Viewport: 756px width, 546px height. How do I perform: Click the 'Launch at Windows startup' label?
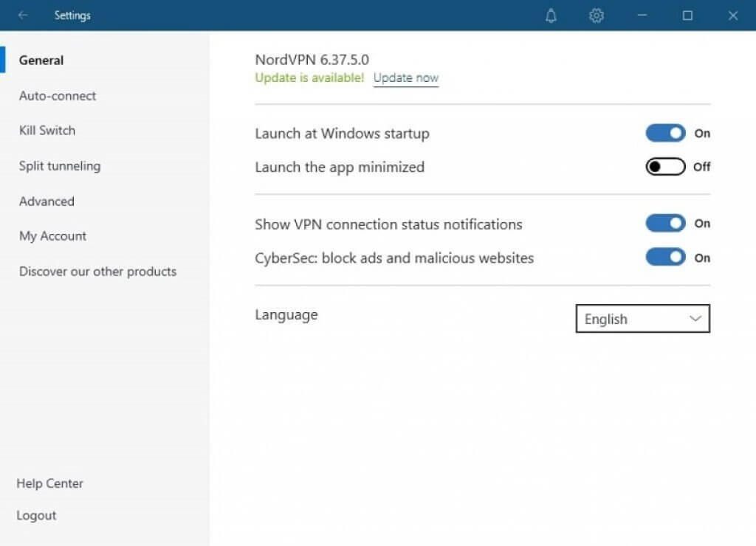click(x=342, y=134)
